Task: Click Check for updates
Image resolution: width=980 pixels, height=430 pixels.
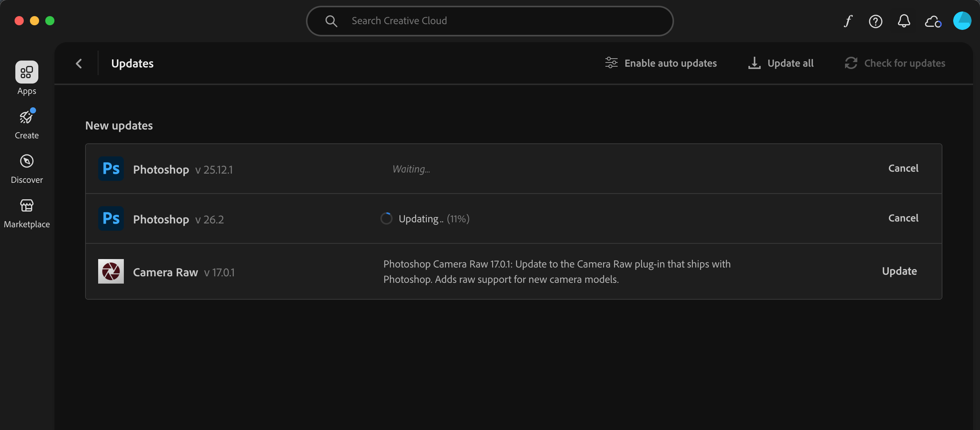Action: [x=895, y=63]
